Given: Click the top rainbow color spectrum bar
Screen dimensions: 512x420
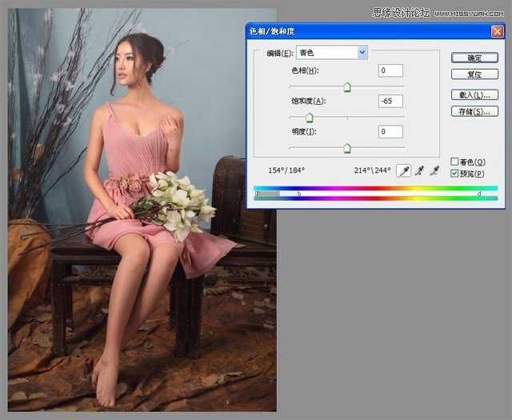Looking at the screenshot, I should [x=375, y=188].
